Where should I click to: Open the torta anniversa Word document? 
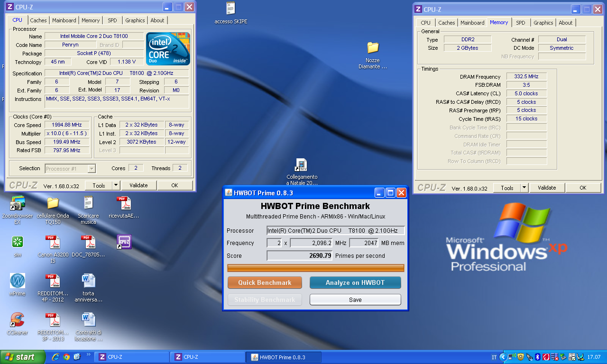88,281
